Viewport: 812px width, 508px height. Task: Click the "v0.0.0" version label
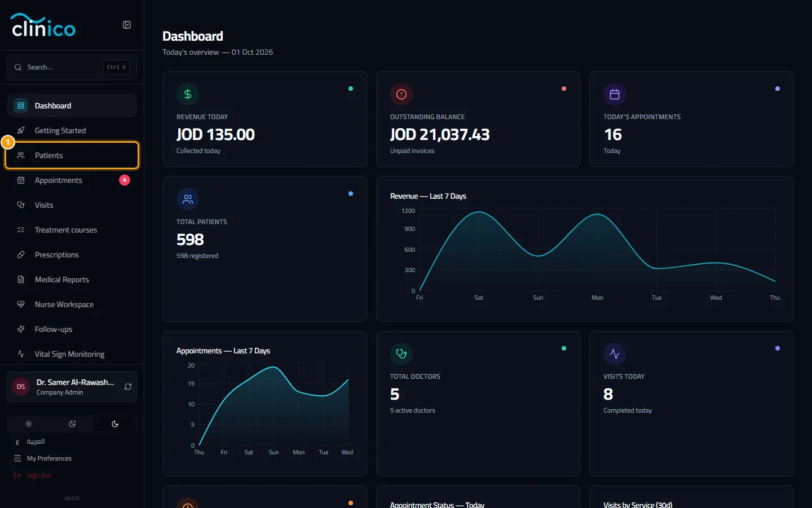(72, 498)
